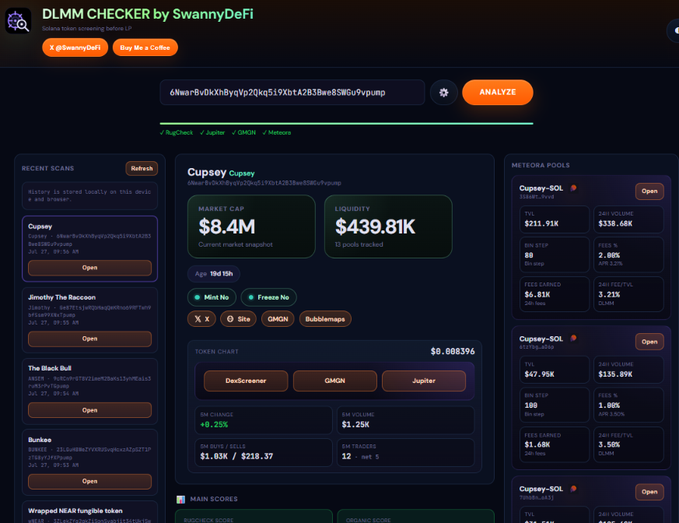This screenshot has width=679, height=523.
Task: Click the 5M Change +0.25% value
Action: click(x=214, y=425)
